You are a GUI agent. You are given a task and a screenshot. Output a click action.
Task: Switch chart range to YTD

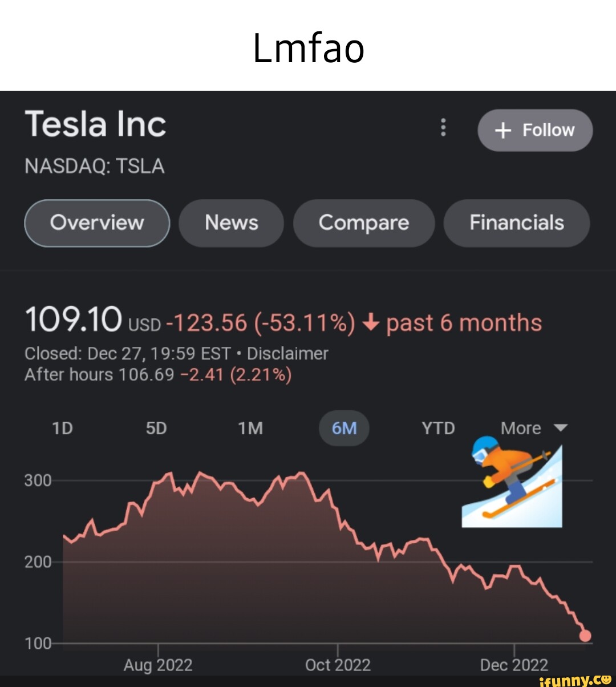point(438,428)
